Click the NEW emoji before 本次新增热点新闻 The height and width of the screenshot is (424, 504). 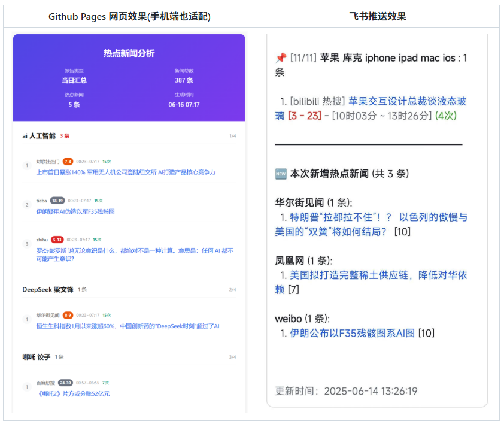pyautogui.click(x=281, y=174)
